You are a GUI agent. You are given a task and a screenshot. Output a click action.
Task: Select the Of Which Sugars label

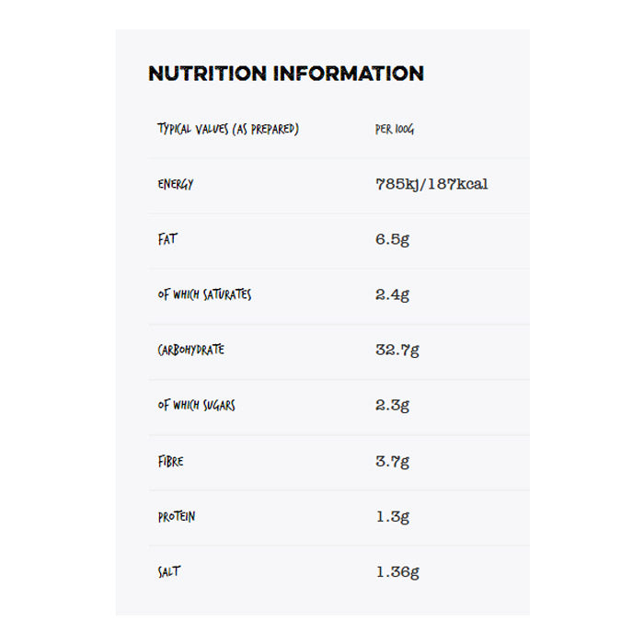[196, 405]
